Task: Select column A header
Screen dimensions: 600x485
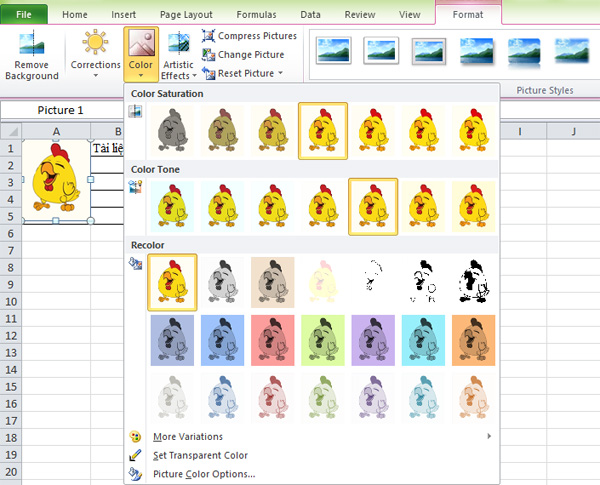Action: pos(56,132)
